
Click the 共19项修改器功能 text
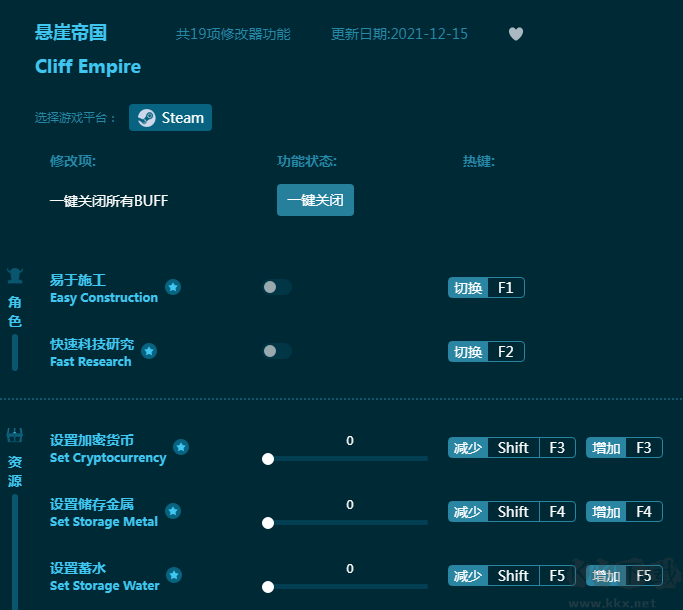(233, 34)
